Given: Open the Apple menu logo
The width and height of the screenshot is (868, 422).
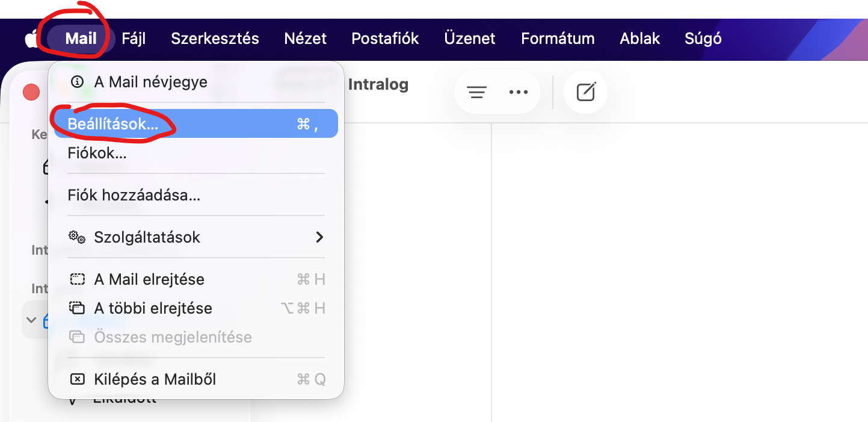Looking at the screenshot, I should [x=31, y=39].
